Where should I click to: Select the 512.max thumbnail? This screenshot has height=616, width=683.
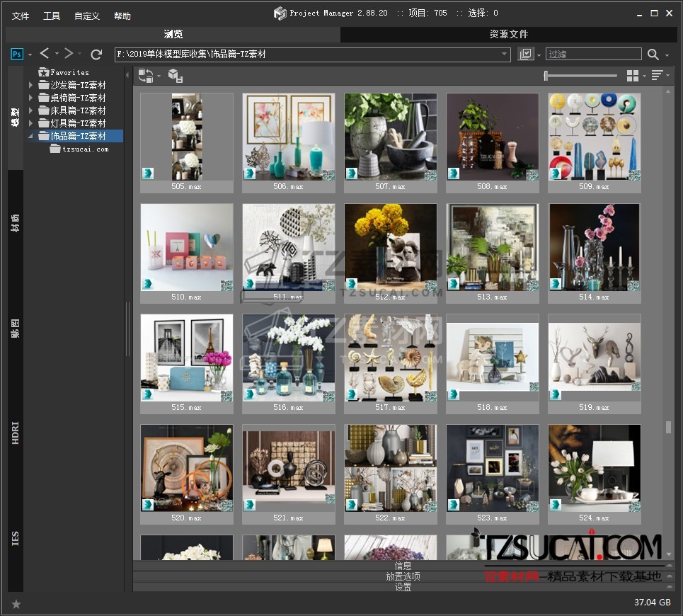click(390, 248)
